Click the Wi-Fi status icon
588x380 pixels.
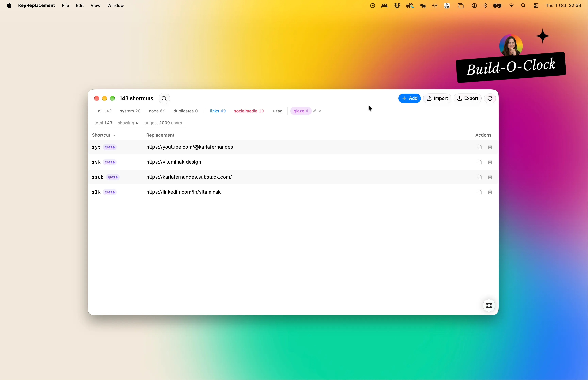511,5
